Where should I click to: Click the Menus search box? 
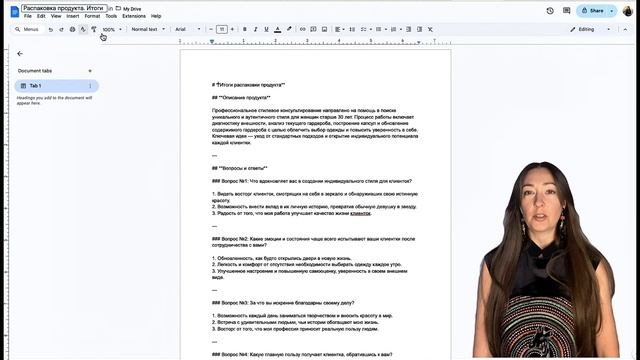(x=27, y=29)
